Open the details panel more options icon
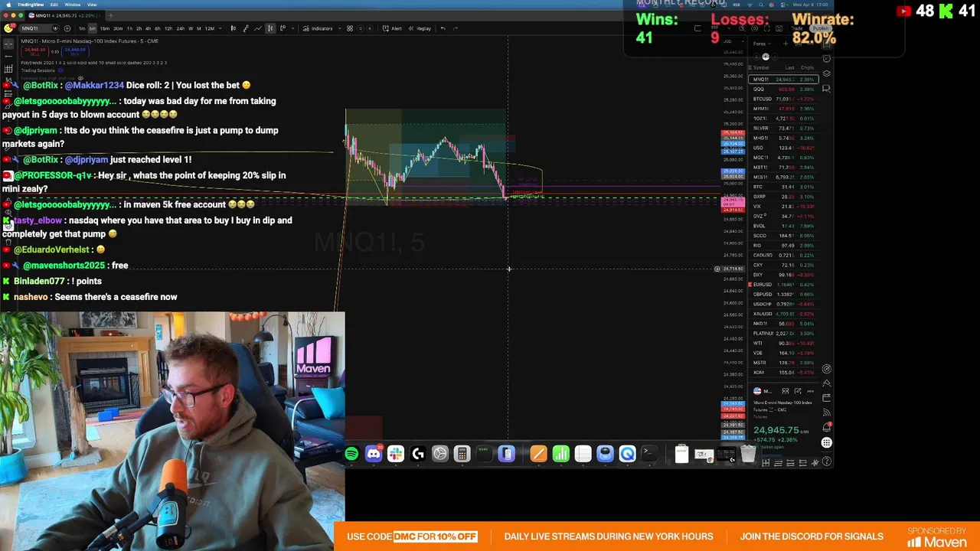Screen dimensions: 980x551 pyautogui.click(x=810, y=391)
